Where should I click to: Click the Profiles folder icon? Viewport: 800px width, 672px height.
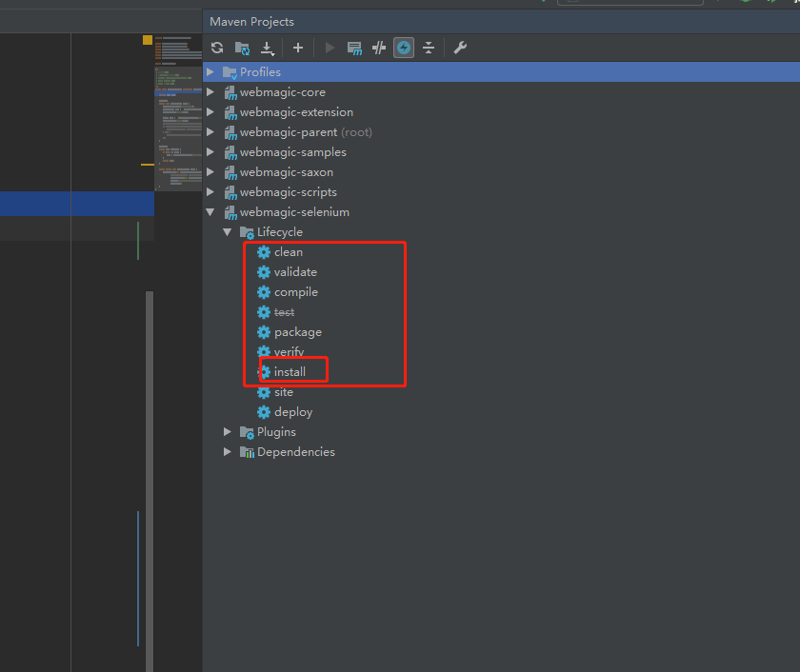230,72
